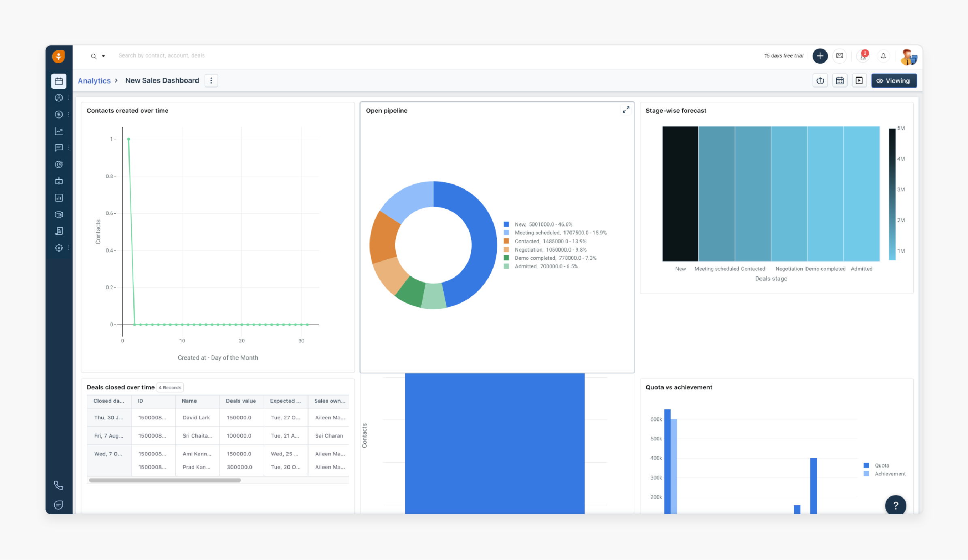The height and width of the screenshot is (560, 968).
Task: Click the black New stage forecast bar
Action: click(680, 194)
